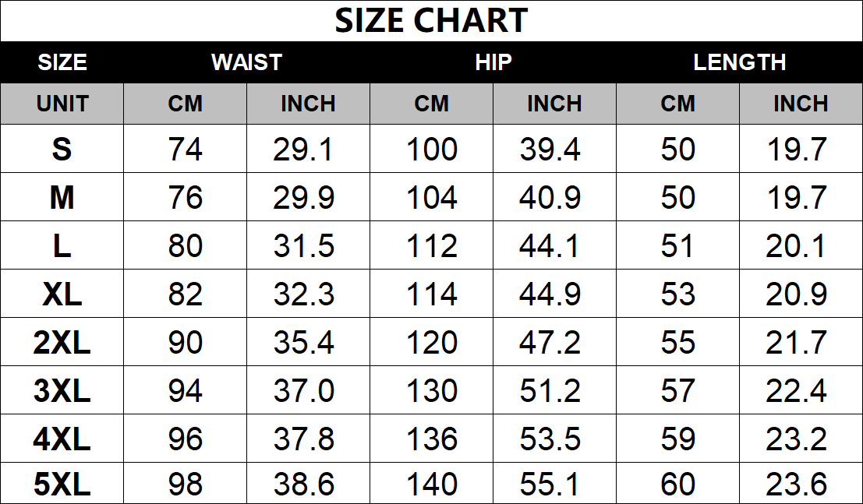
Task: Select length inch value 20.1
Action: pyautogui.click(x=797, y=245)
